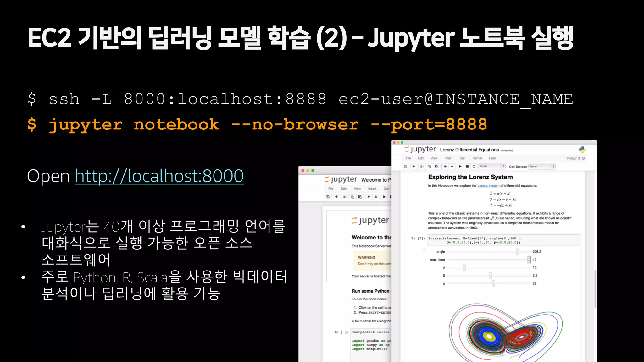Click Lorenz notebook vertical scrollbar

click(595, 289)
